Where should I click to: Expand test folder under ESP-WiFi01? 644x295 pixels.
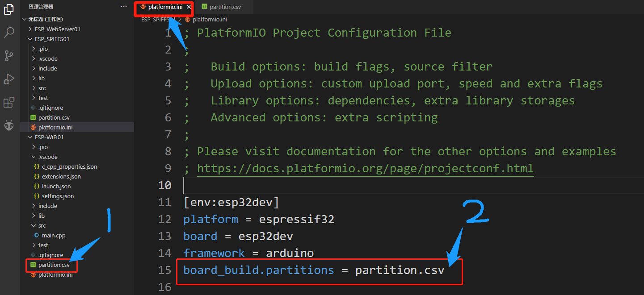[x=76, y=245]
